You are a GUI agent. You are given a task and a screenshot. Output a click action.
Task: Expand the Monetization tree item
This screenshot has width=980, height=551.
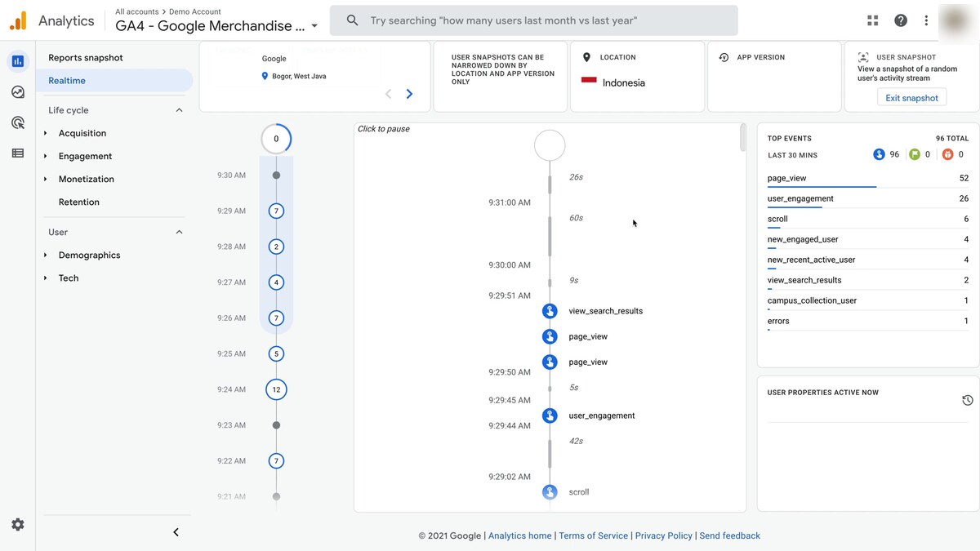pyautogui.click(x=46, y=179)
